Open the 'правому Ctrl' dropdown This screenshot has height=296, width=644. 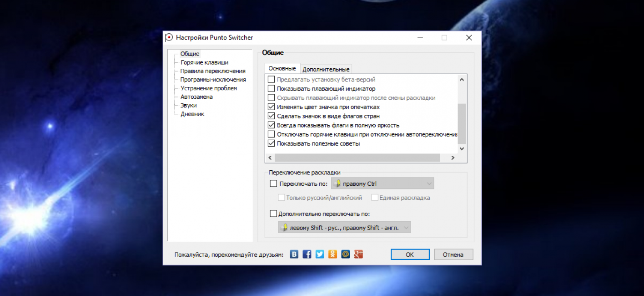[x=382, y=184]
